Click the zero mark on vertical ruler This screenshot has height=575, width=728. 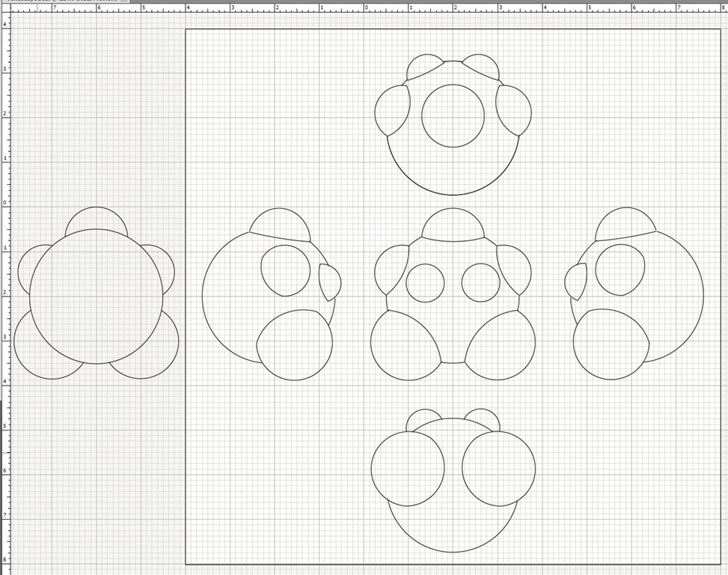tap(4, 202)
